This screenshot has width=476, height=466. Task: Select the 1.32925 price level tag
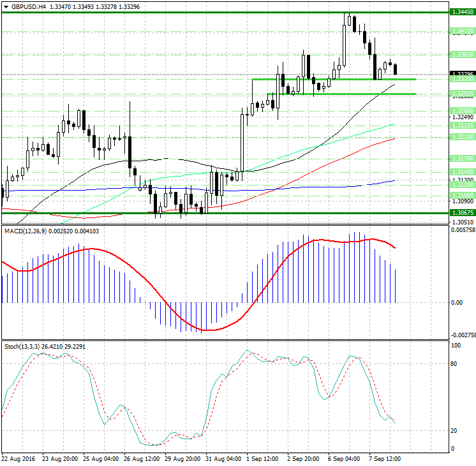tap(461, 94)
